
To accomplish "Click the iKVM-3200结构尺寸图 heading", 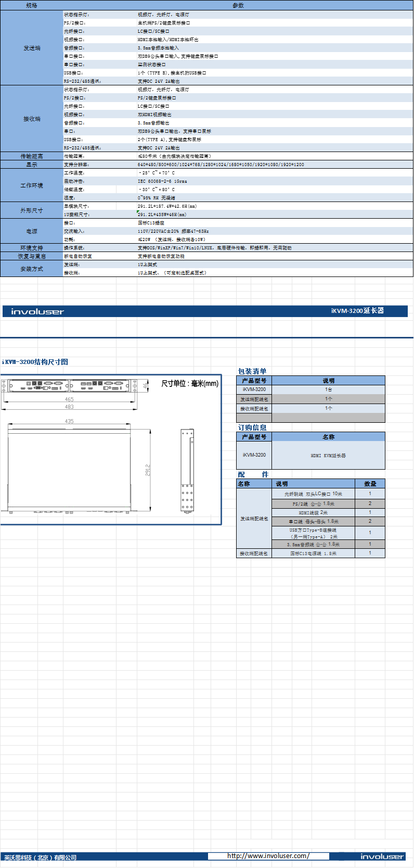I will click(x=35, y=362).
